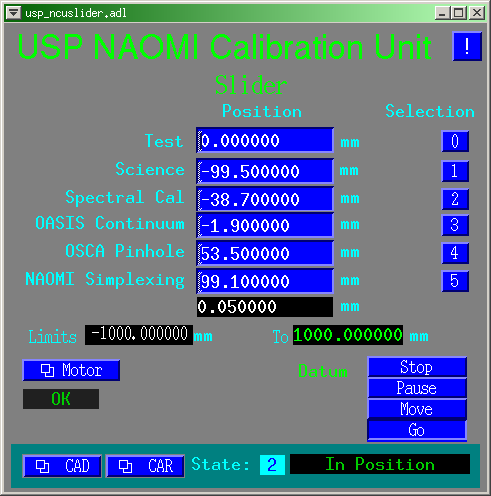Select slider position 4 (OSCA Pinhole)
The height and width of the screenshot is (496, 491).
[455, 253]
